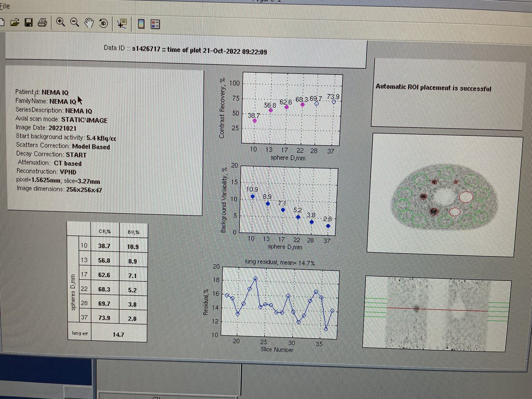Click 'Axial scan mode: STATIC\IMAGE' text
The image size is (532, 399).
61,120
